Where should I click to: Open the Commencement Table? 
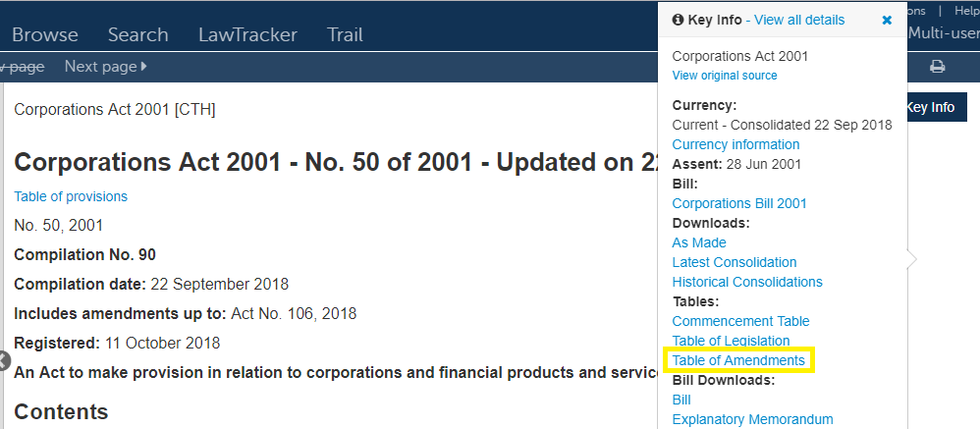740,322
